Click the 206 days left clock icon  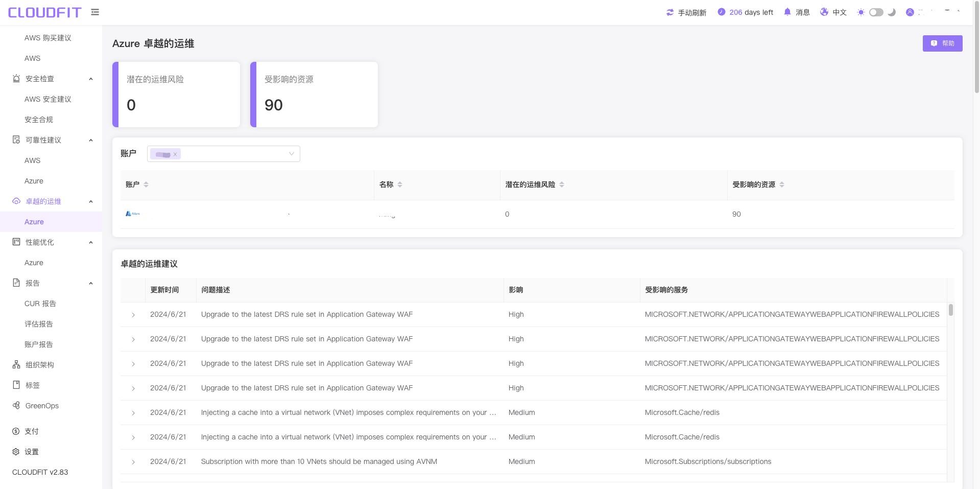[x=721, y=12]
